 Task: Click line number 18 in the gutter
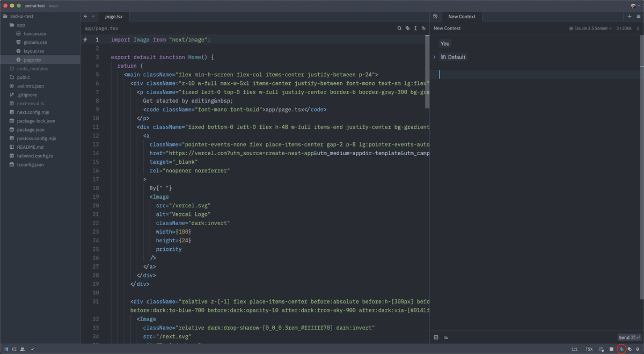[x=96, y=188]
